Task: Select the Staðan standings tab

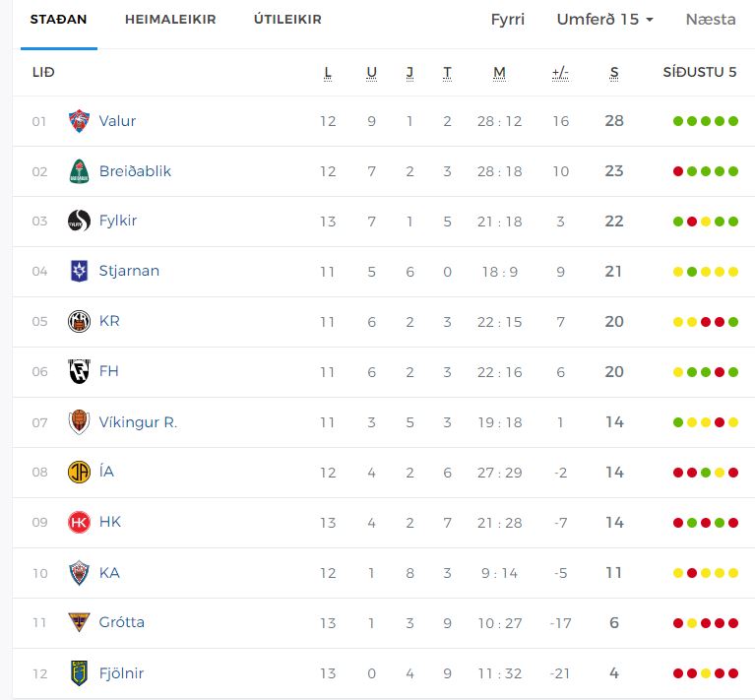Action: pyautogui.click(x=59, y=20)
